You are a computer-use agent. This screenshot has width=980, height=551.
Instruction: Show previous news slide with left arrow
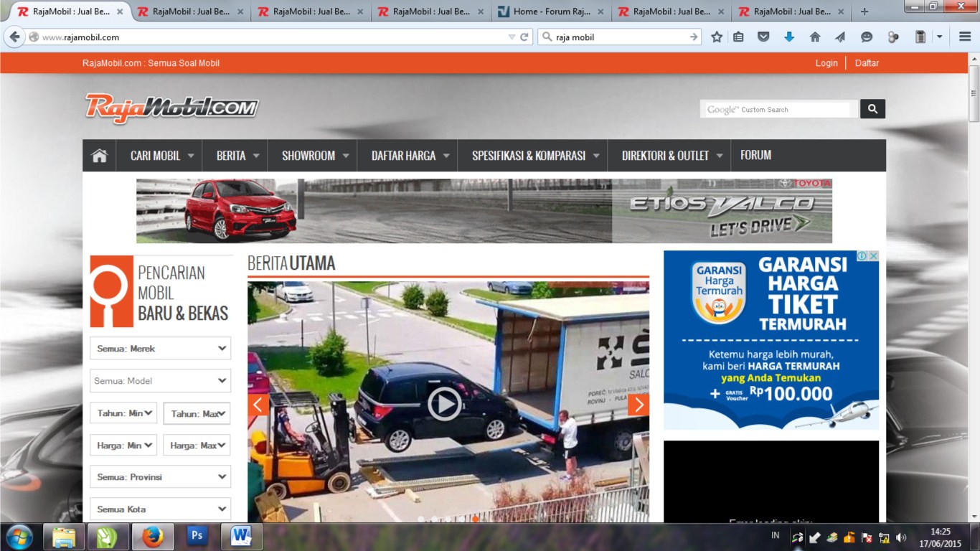(x=258, y=405)
